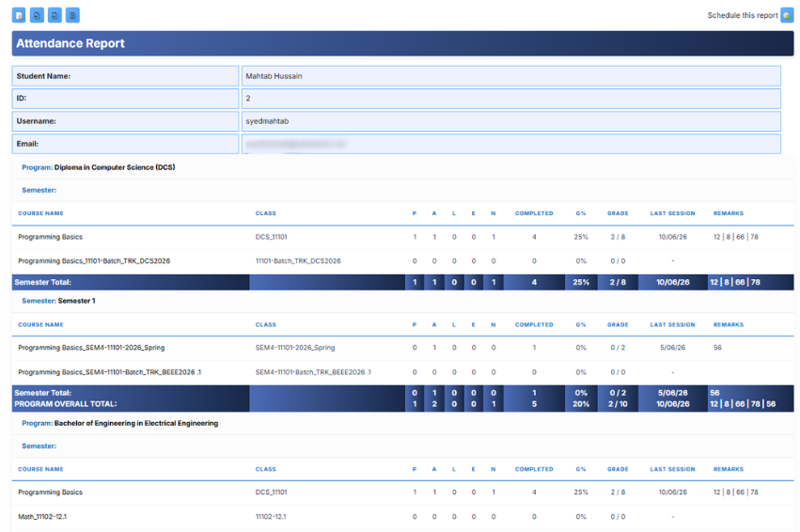
Task: Click class cell '11101-Batch_TRK_DCS2026'
Action: point(298,260)
